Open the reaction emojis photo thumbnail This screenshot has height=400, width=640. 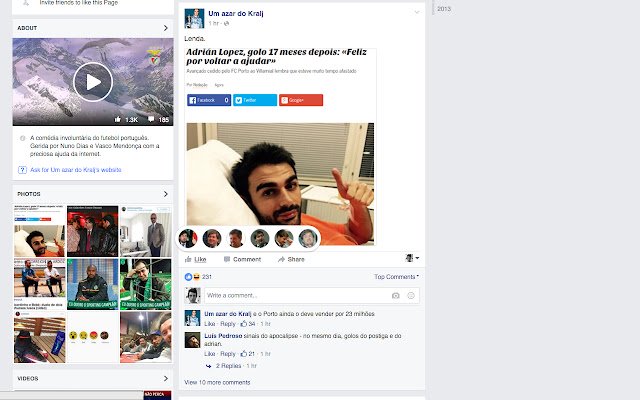(x=92, y=337)
